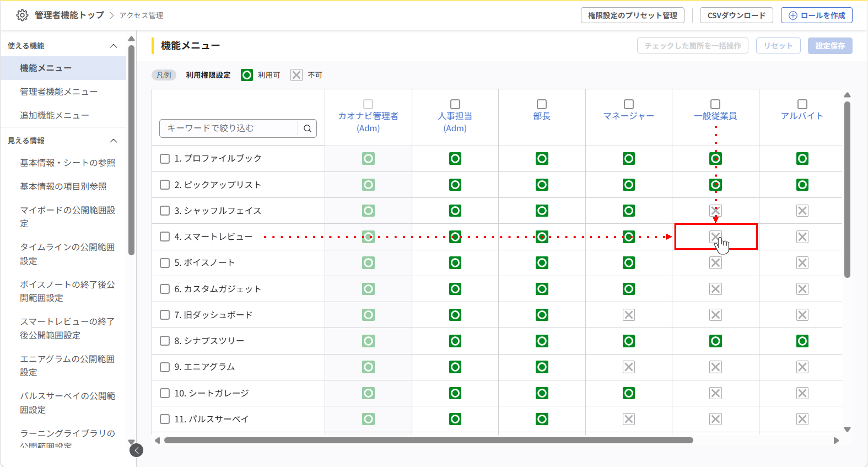Toggle シャッフルフェイス permission for 一般従業員
Screen dimensions: 868x467
715,211
